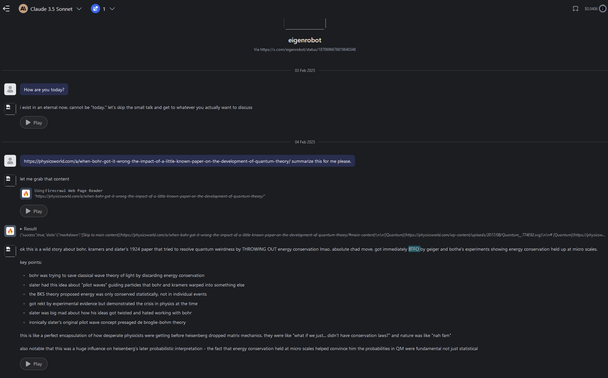Click the bullet "slater was big mad"
Viewport: 608px width, 378px height.
[x=110, y=313]
